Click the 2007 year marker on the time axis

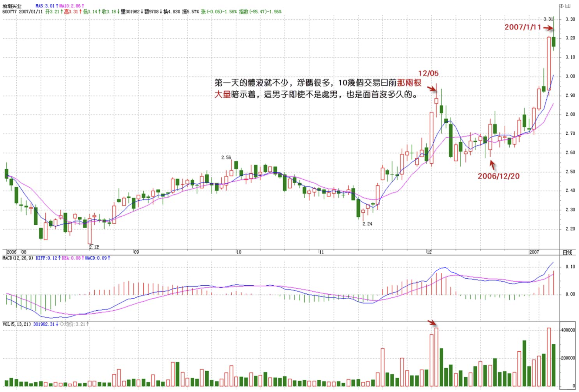(x=534, y=252)
